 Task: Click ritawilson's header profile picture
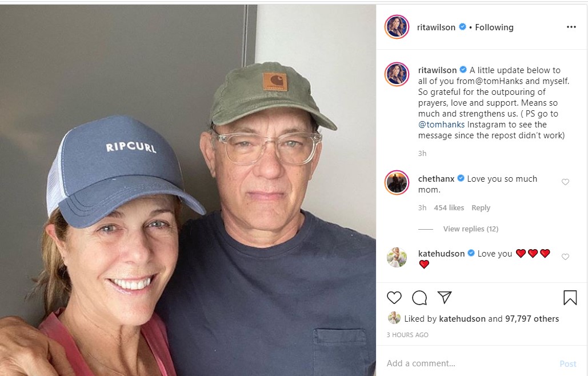tap(397, 27)
